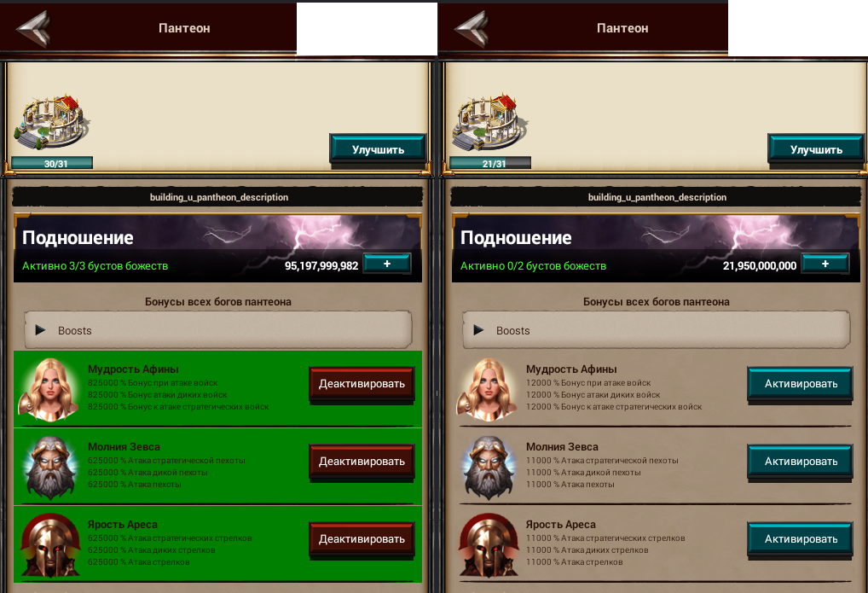Activate Ярость Ареса in right panel

[801, 538]
